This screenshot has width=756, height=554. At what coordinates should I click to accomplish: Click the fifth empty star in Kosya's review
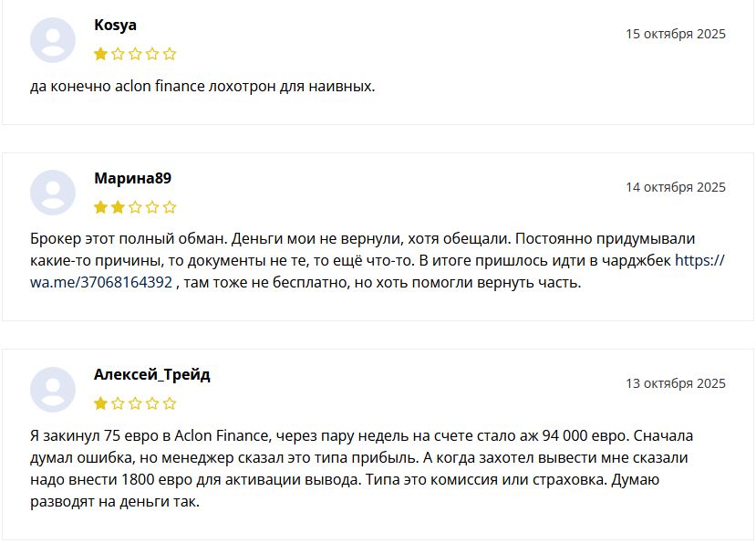(170, 54)
